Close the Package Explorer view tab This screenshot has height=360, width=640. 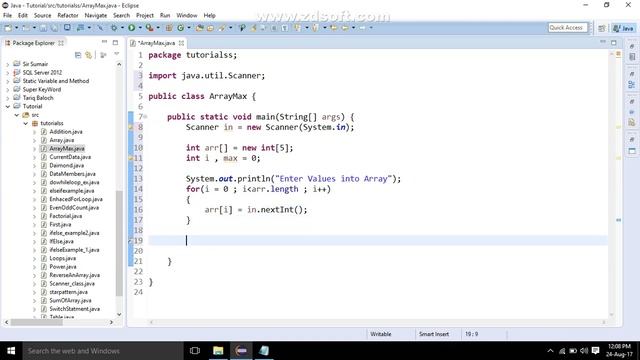pos(61,43)
